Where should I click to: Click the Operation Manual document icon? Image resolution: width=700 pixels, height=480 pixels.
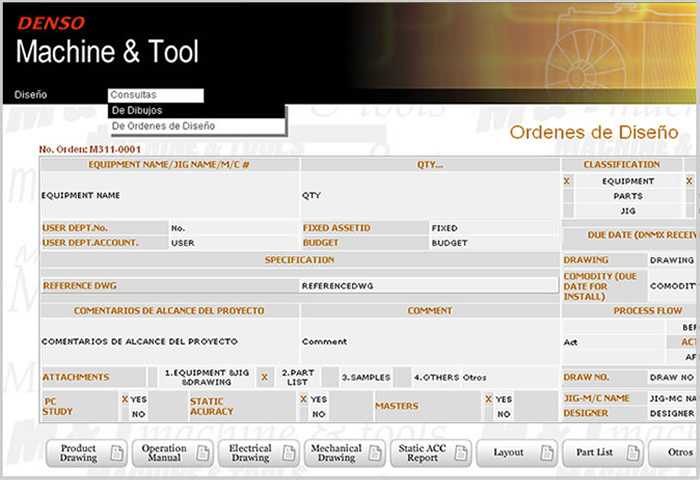point(200,453)
